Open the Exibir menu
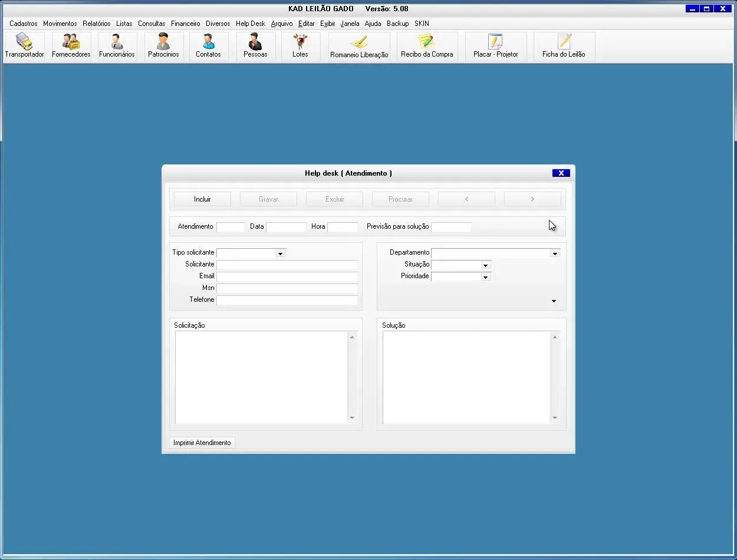This screenshot has height=560, width=737. point(328,24)
